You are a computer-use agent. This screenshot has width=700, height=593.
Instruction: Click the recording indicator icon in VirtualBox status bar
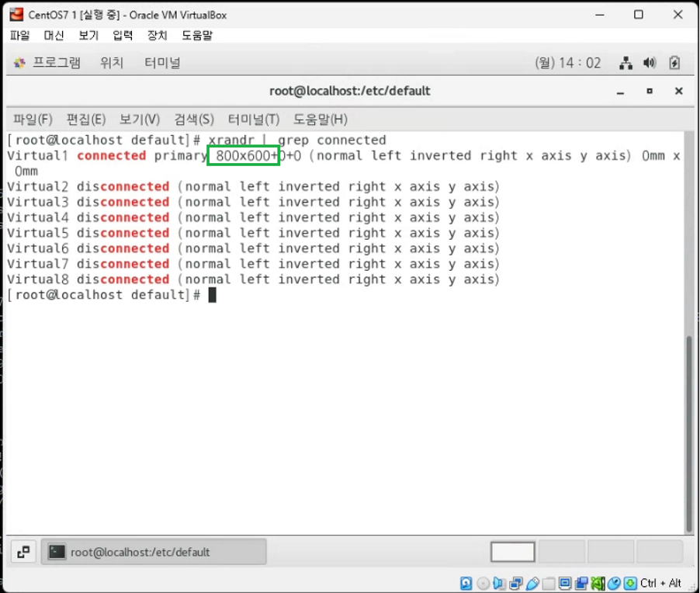(582, 583)
